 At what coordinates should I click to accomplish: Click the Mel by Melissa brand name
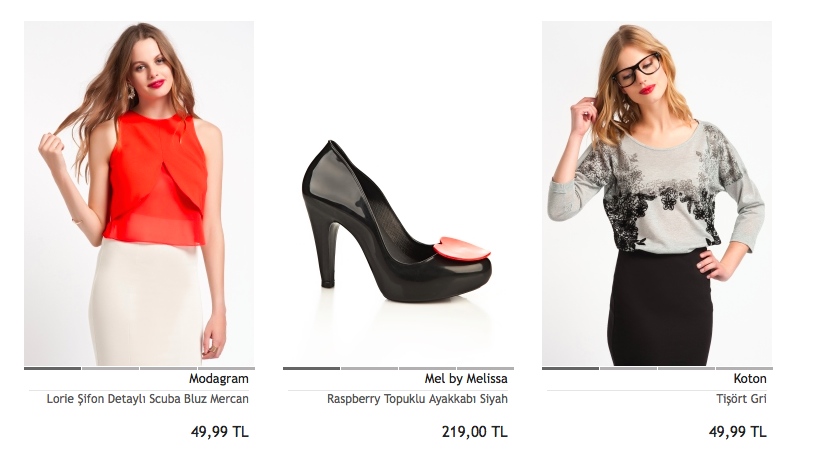(466, 379)
